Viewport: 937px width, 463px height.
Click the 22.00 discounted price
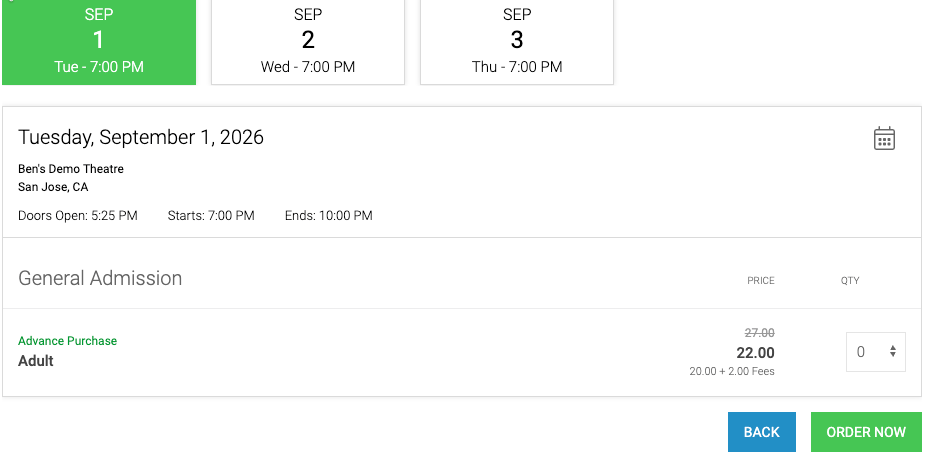755,352
